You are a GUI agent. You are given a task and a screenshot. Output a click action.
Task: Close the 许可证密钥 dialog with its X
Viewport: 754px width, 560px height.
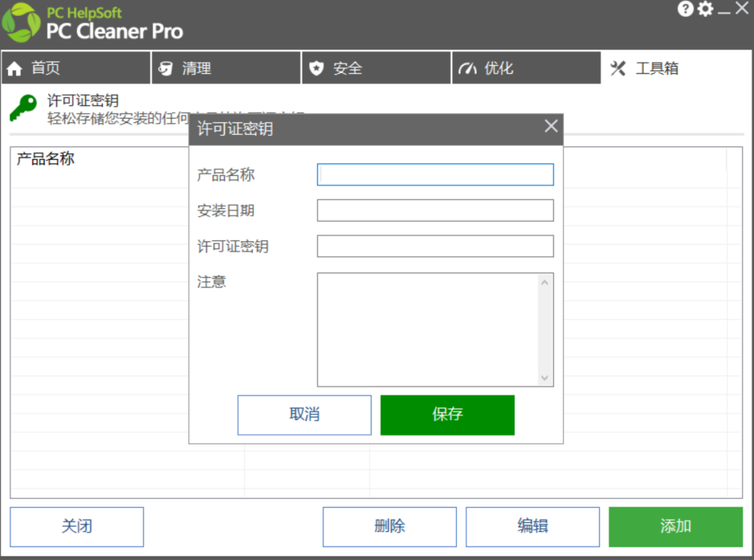[x=551, y=126]
